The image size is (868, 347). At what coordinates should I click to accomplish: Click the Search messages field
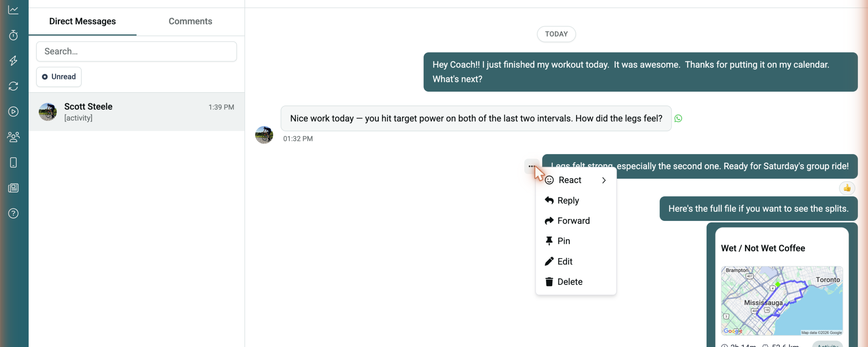[137, 52]
